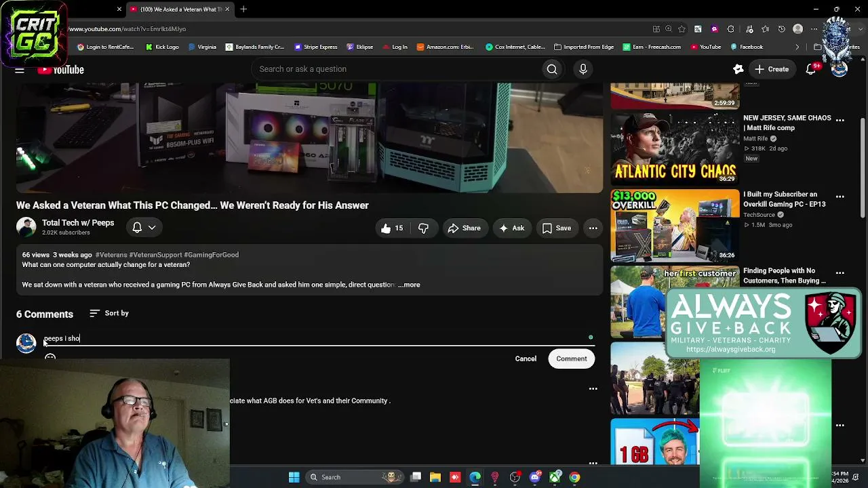Viewport: 868px width, 488px height.
Task: Click the YouTube search input field
Action: coord(396,69)
